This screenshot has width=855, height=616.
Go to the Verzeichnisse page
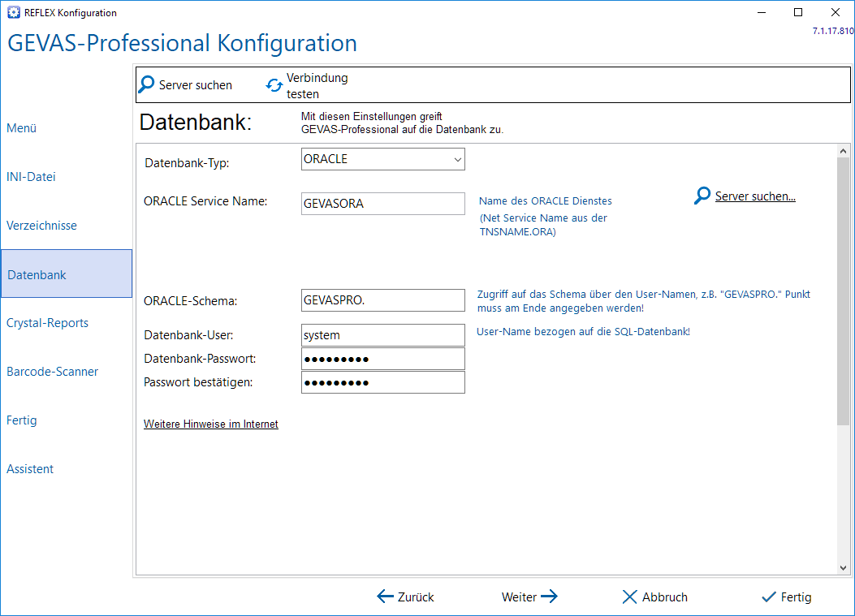tap(41, 225)
